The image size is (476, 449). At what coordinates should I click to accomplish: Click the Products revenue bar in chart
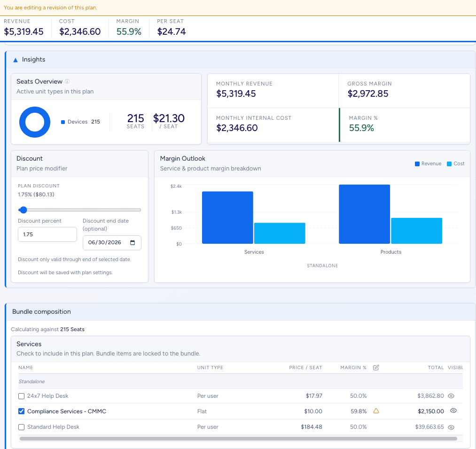pyautogui.click(x=364, y=214)
